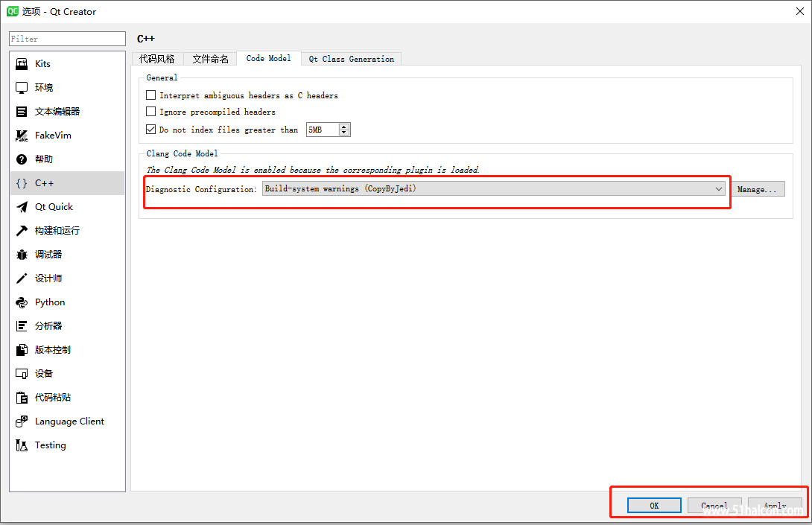Select the Qt Quick label in sidebar
This screenshot has height=525, width=812.
54,206
